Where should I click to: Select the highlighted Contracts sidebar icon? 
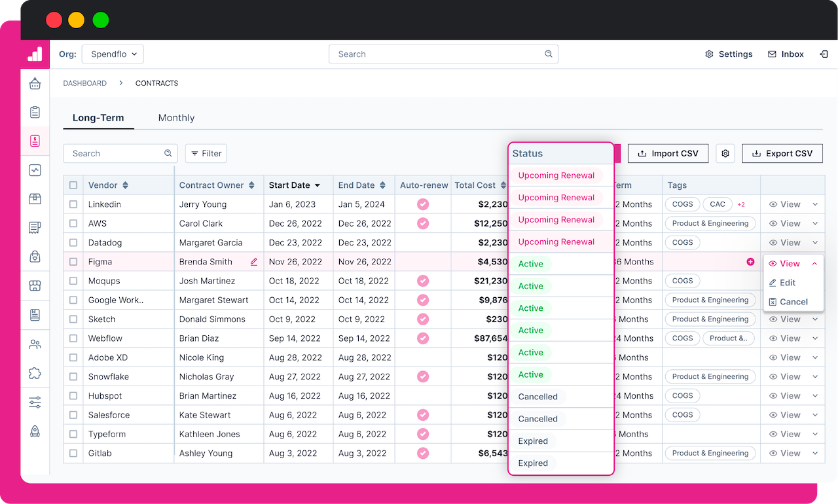click(35, 141)
